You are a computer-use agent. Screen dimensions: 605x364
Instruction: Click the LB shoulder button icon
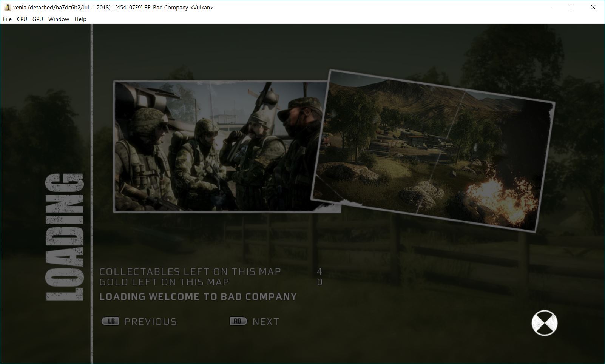point(111,321)
